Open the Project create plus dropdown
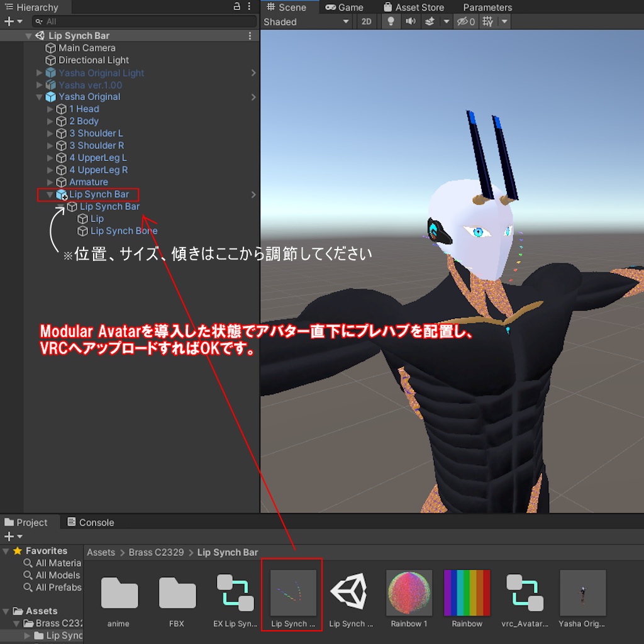 point(13,536)
